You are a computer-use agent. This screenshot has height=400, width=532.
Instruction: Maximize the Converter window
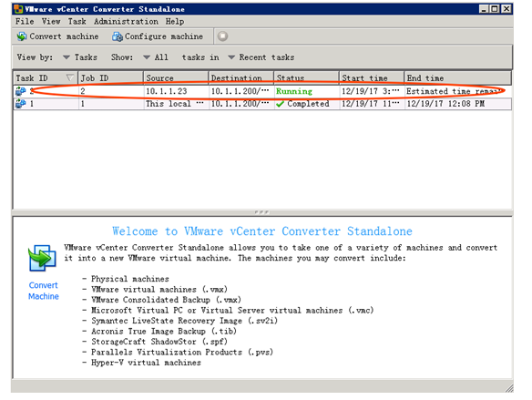[x=495, y=9]
